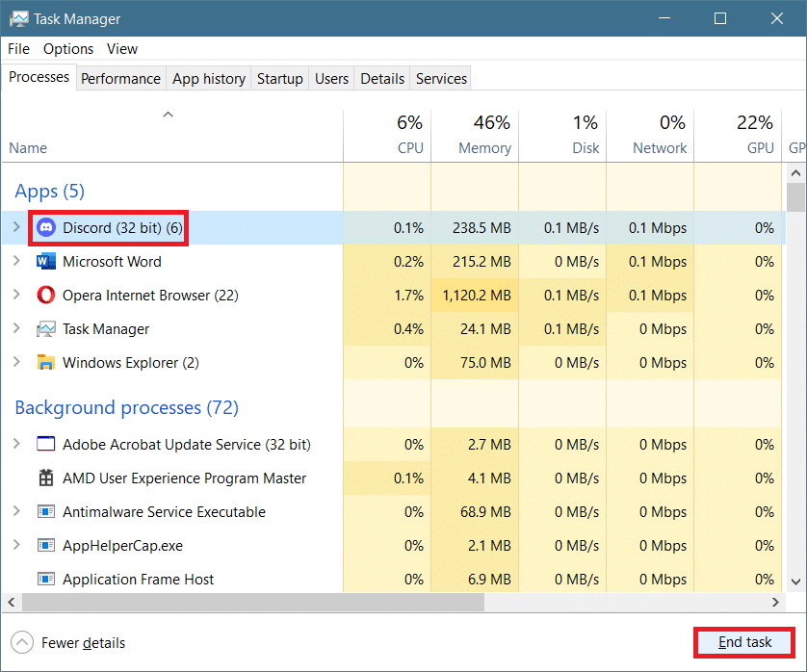The image size is (807, 672).
Task: Click the horizontal scrollbar thumb
Action: tap(252, 602)
